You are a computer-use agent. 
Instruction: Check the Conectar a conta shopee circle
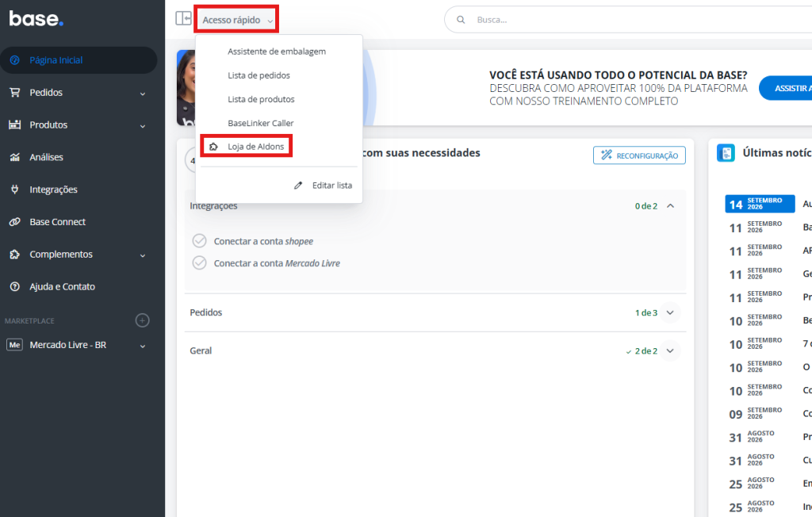pos(199,241)
